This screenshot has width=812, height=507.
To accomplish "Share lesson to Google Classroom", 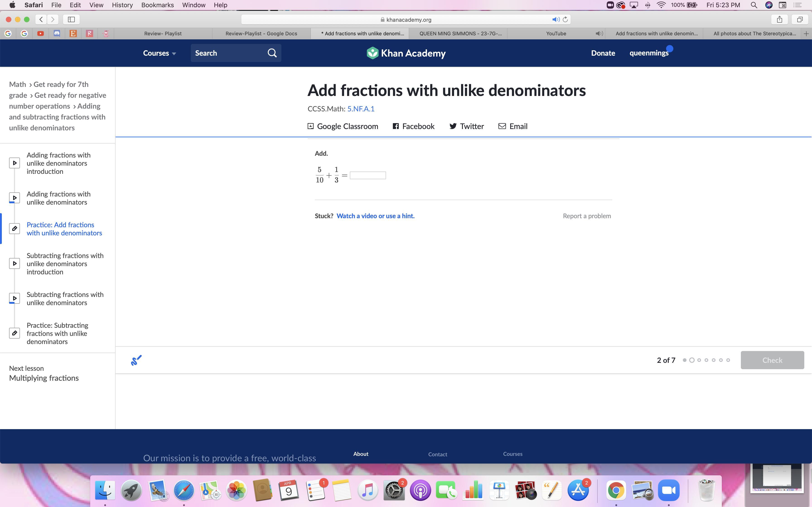I will [343, 127].
